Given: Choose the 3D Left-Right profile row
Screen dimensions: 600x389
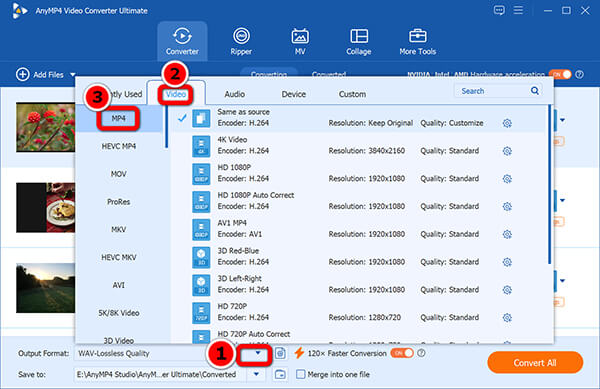Looking at the screenshot, I should [358, 285].
